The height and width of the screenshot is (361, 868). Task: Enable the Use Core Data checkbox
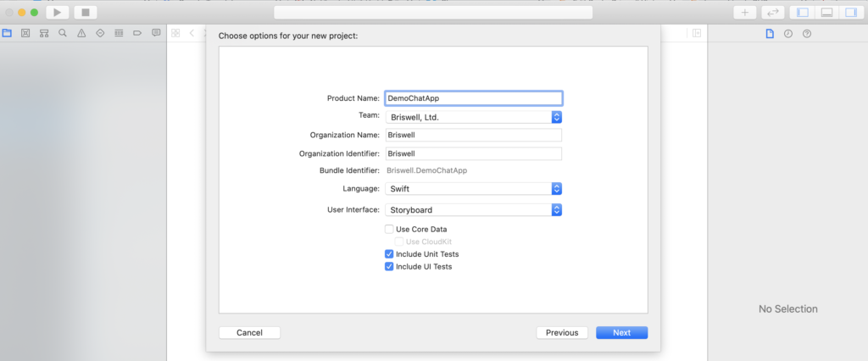pos(389,229)
